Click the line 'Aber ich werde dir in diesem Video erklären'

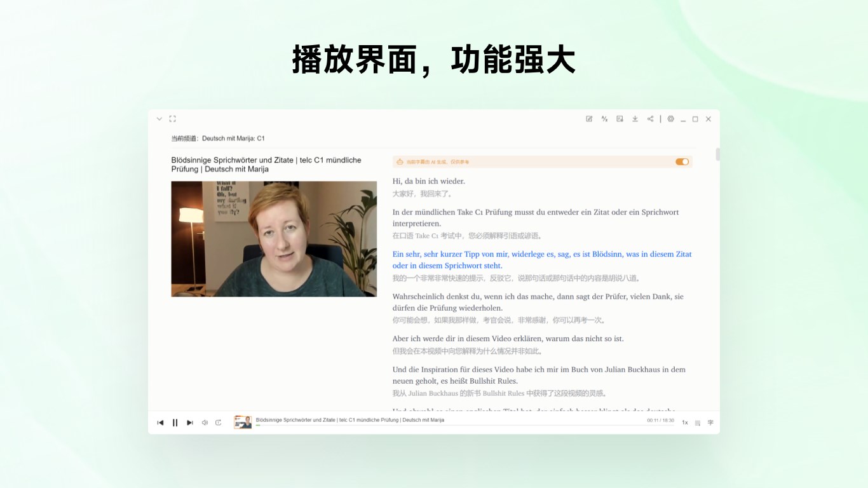coord(508,339)
